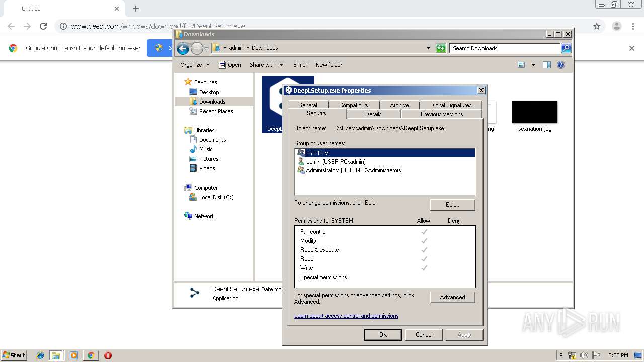644x362 pixels.
Task: Open the more view options arrow
Action: [533, 65]
